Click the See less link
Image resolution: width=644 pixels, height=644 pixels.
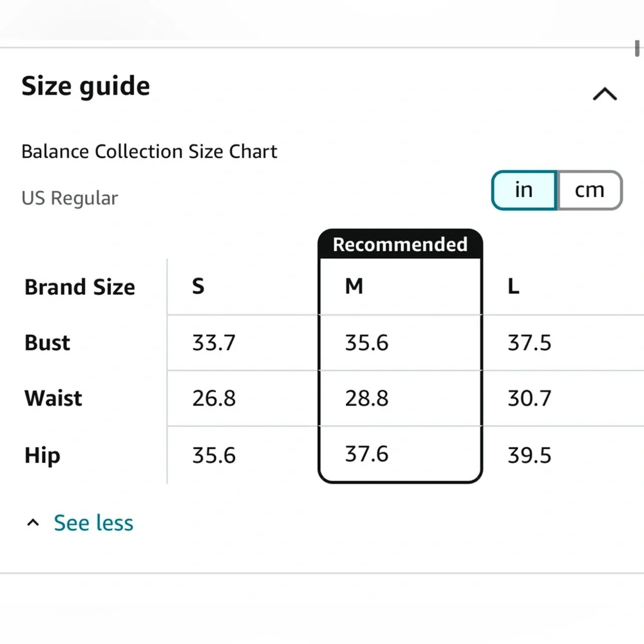93,522
